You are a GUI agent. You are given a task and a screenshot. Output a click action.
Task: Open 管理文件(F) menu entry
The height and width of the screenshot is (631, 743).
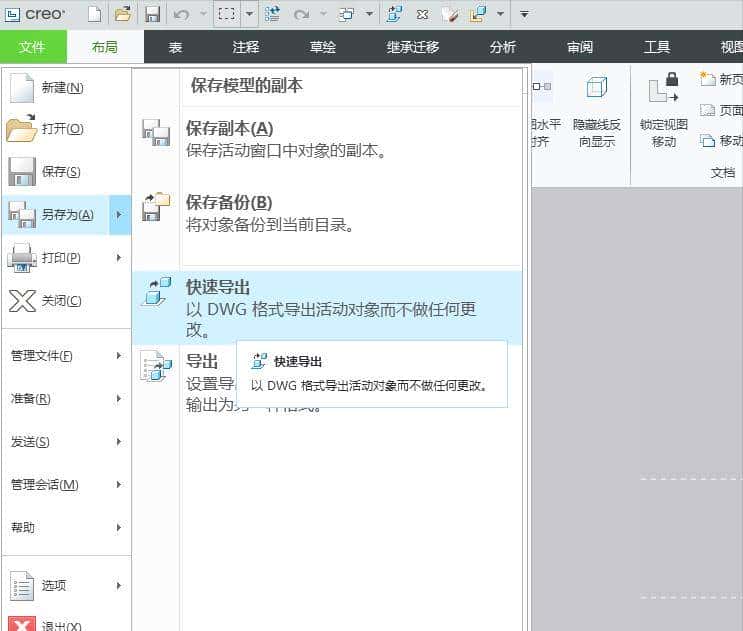tap(66, 356)
